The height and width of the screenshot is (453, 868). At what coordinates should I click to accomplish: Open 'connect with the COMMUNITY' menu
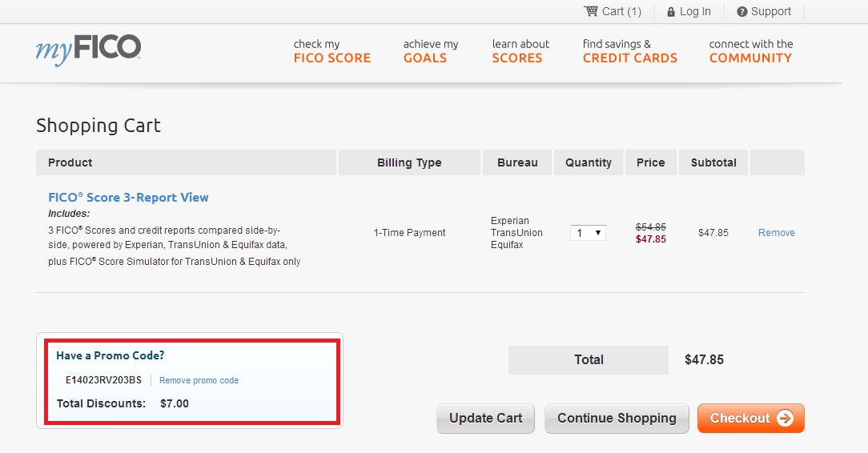[x=750, y=51]
